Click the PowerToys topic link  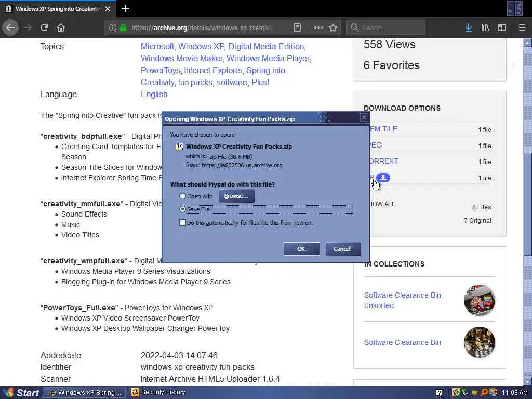point(161,70)
